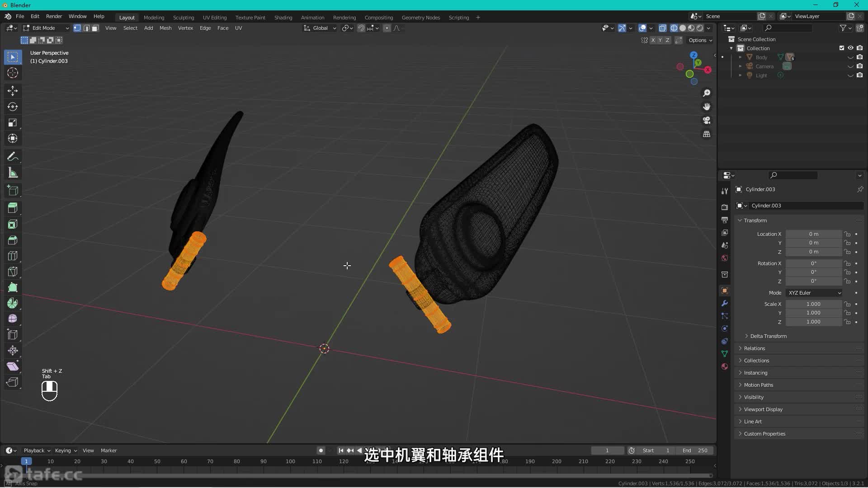
Task: Switch to solid viewport shading
Action: point(683,28)
